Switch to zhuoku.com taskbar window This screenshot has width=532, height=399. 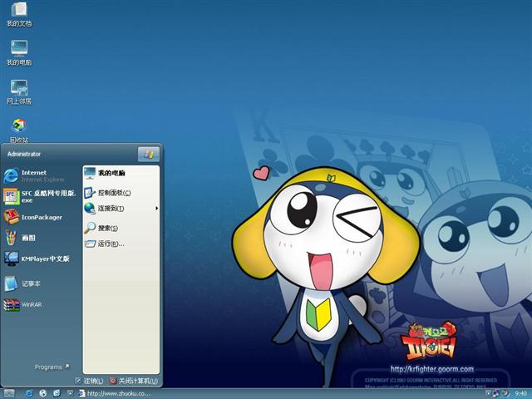point(115,393)
